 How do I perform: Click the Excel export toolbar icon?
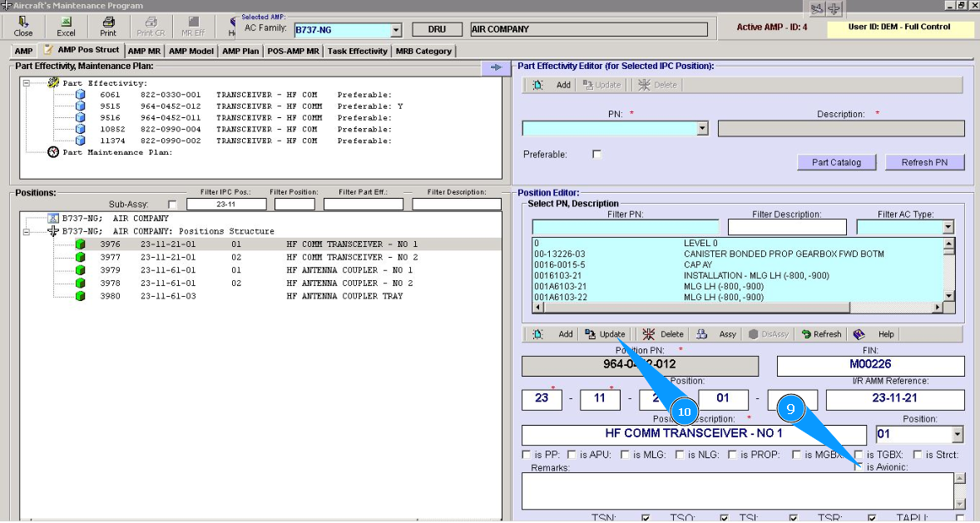point(66,26)
